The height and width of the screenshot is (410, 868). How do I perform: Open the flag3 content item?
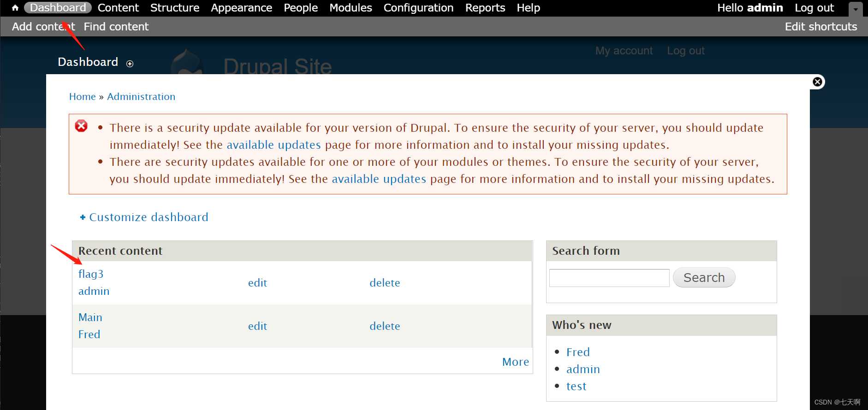91,274
